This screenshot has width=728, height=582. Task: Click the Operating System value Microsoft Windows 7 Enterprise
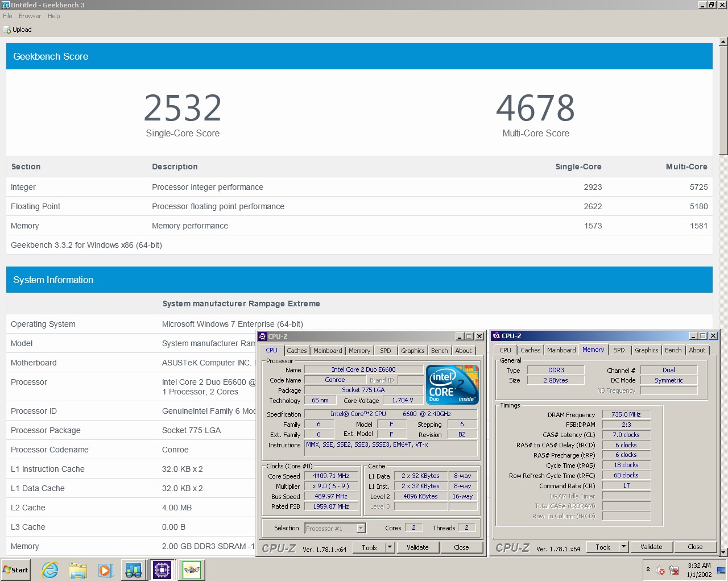pos(233,324)
